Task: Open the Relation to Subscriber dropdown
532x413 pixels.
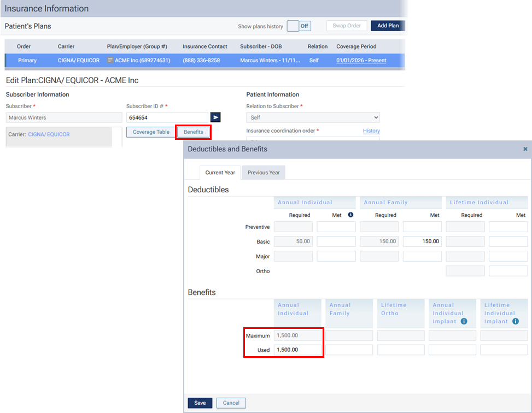Action: point(313,117)
